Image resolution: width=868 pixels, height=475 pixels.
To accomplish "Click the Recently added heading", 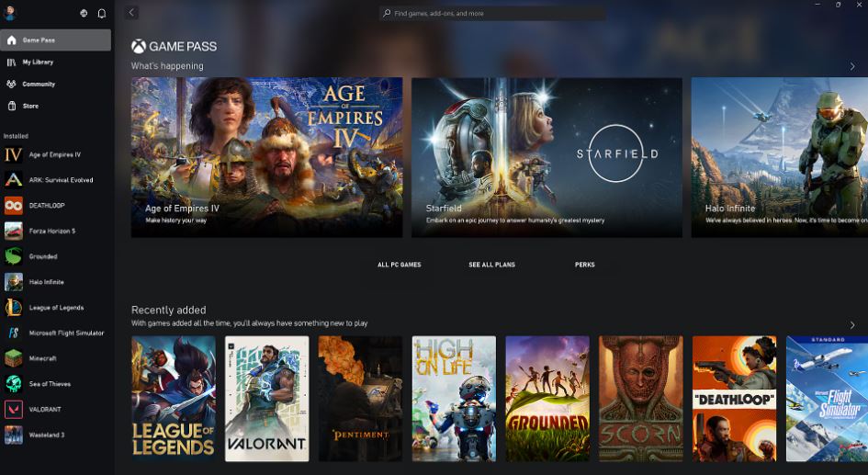I will [x=168, y=310].
